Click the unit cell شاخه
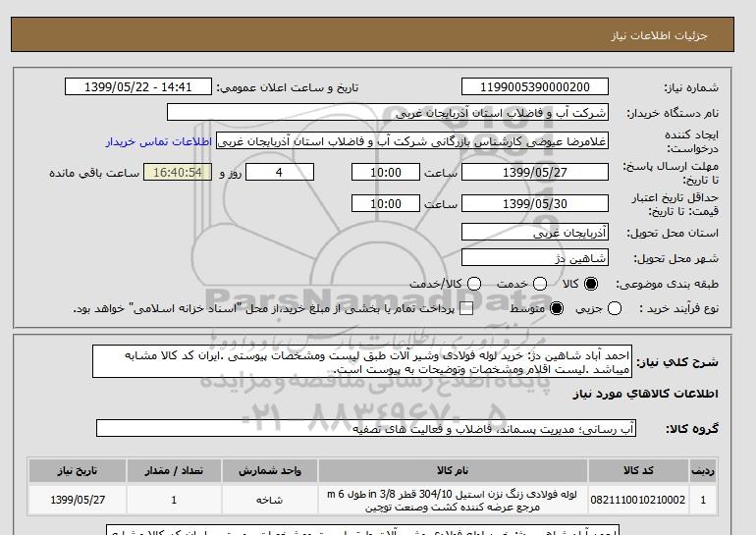 [x=270, y=500]
